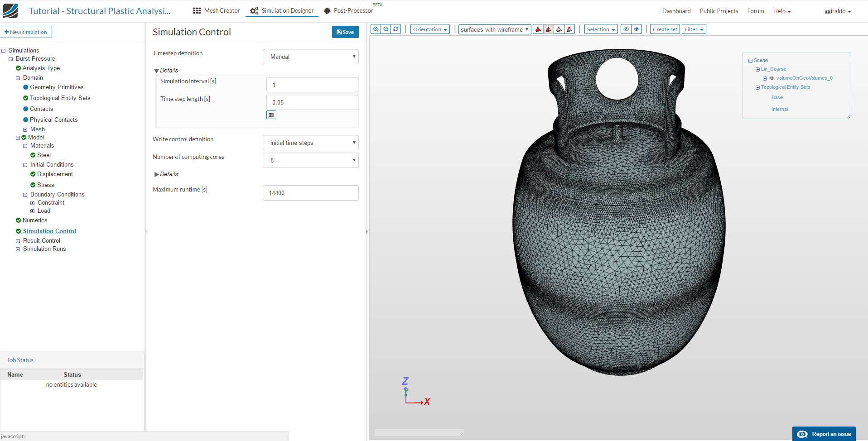
Task: Click the Save button
Action: point(345,32)
